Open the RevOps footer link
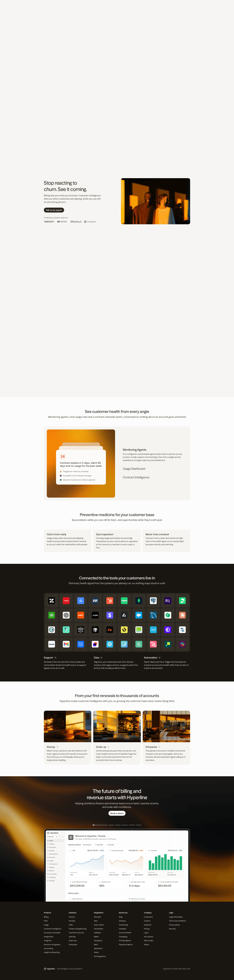 [72, 921]
